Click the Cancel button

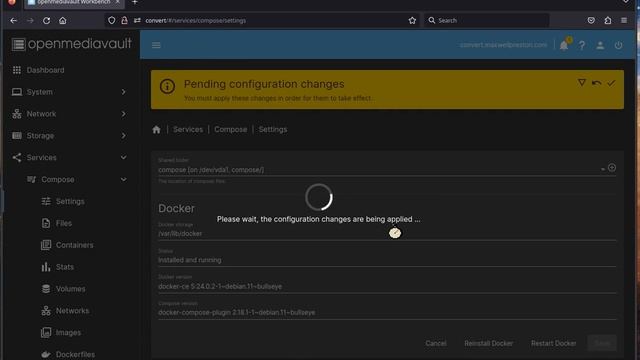point(436,343)
